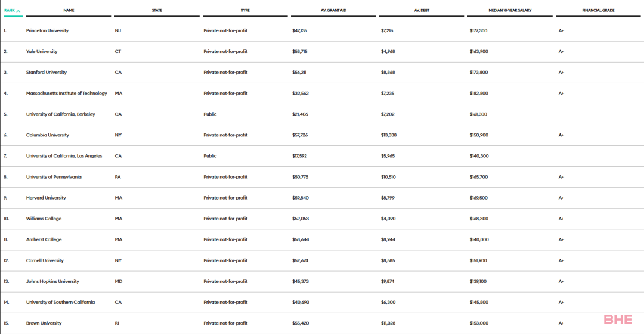Viewport: 644px width, 336px height.
Task: Click the pink BHE logo watermark
Action: (618, 319)
